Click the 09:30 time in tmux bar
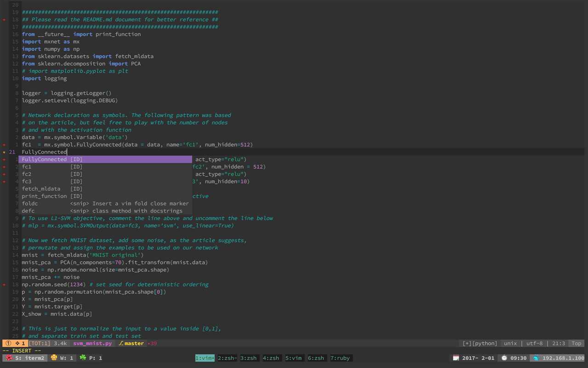This screenshot has width=588, height=368. pyautogui.click(x=518, y=358)
